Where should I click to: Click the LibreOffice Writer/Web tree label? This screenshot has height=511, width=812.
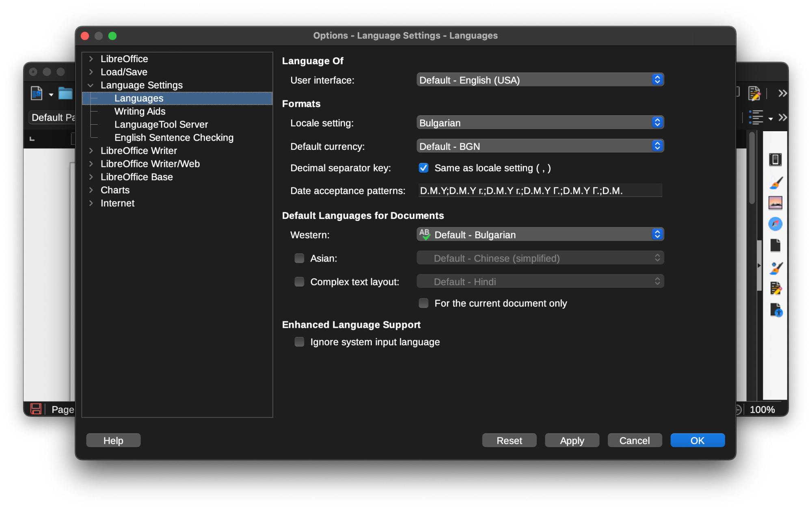click(150, 164)
